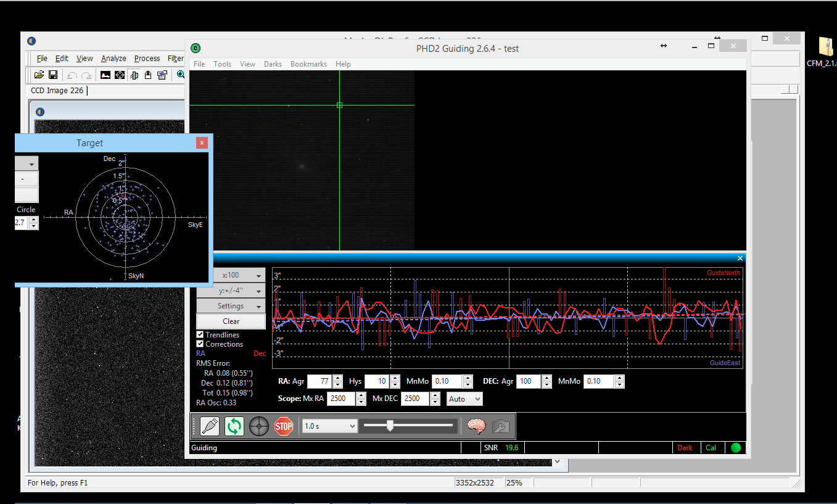This screenshot has height=504, width=837.
Task: Uncheck the Trendlines checkbox
Action: 200,335
